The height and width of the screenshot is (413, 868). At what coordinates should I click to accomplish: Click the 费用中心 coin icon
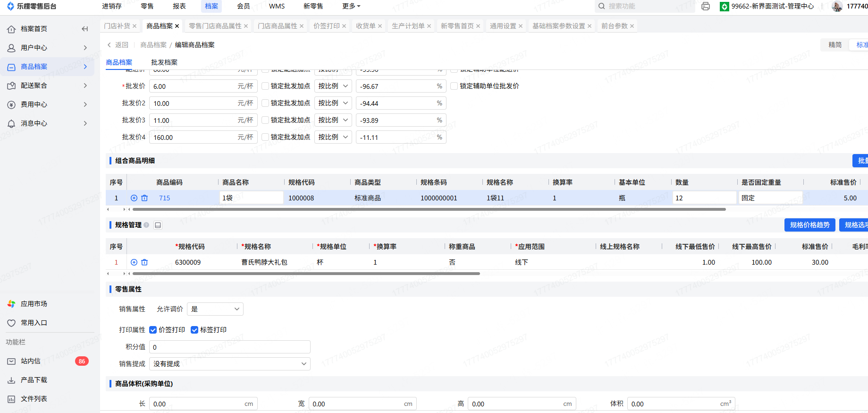click(x=11, y=104)
